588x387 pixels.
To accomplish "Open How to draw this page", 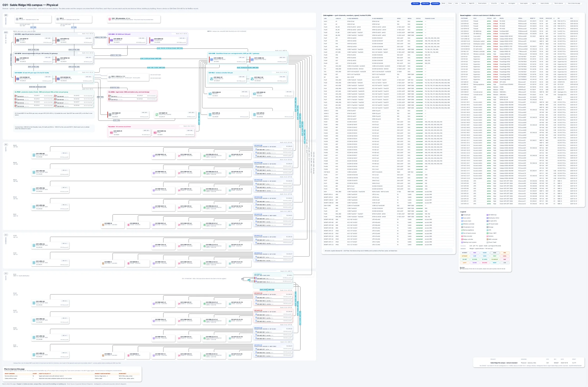I will [x=574, y=3].
